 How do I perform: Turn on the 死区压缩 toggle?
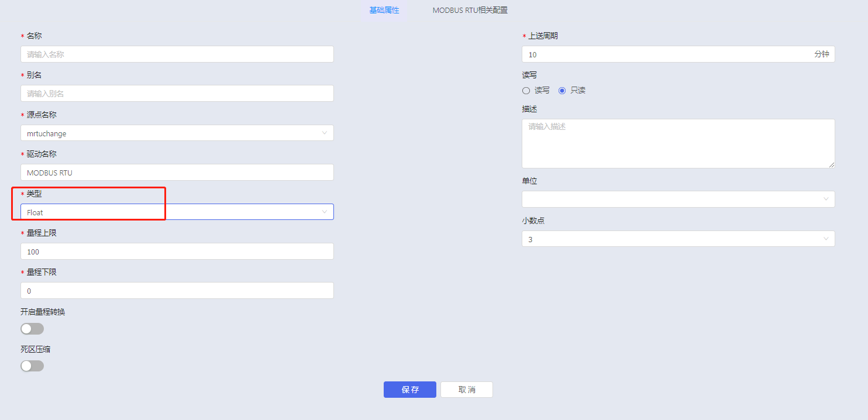point(32,366)
